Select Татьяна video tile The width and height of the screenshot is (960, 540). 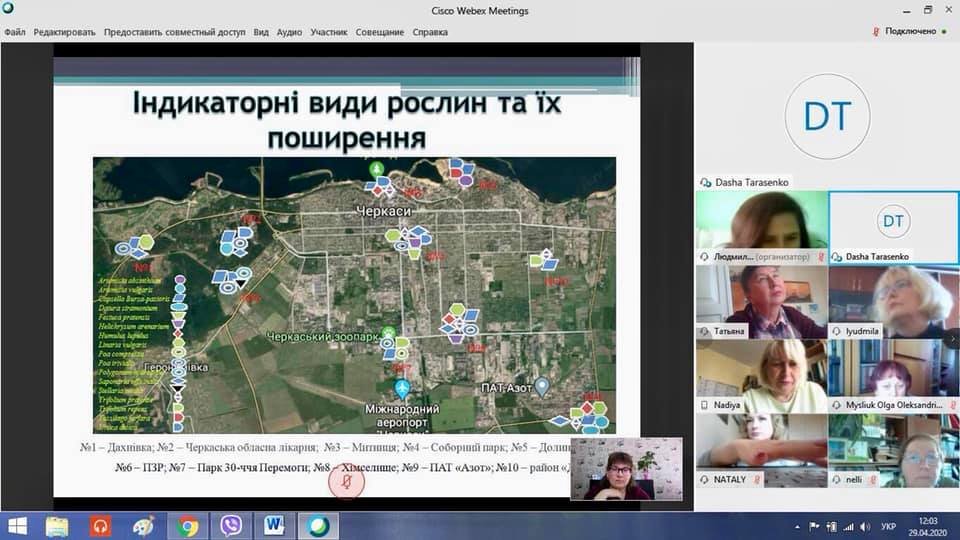[x=762, y=302]
